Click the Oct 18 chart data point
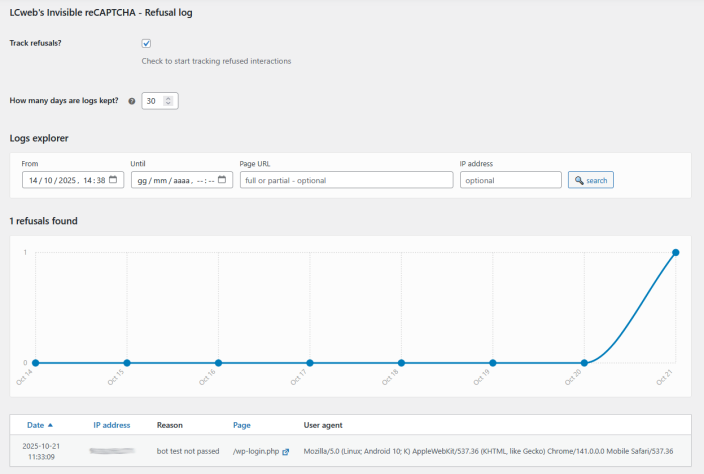The height and width of the screenshot is (474, 704). click(x=401, y=362)
